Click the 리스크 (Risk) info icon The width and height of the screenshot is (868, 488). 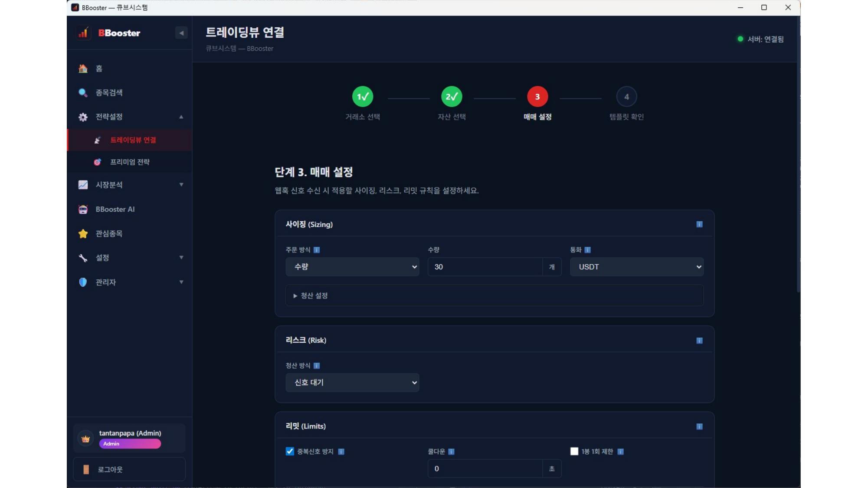[699, 341]
